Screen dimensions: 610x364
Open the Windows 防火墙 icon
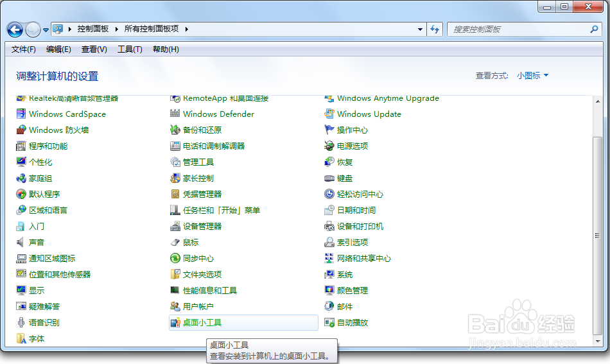21,130
